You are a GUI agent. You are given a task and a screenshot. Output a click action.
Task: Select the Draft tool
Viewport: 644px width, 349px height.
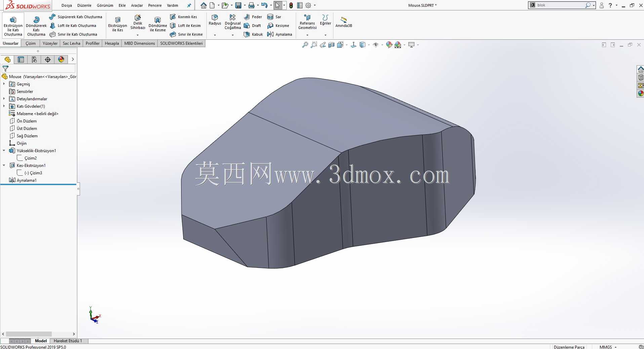click(252, 26)
